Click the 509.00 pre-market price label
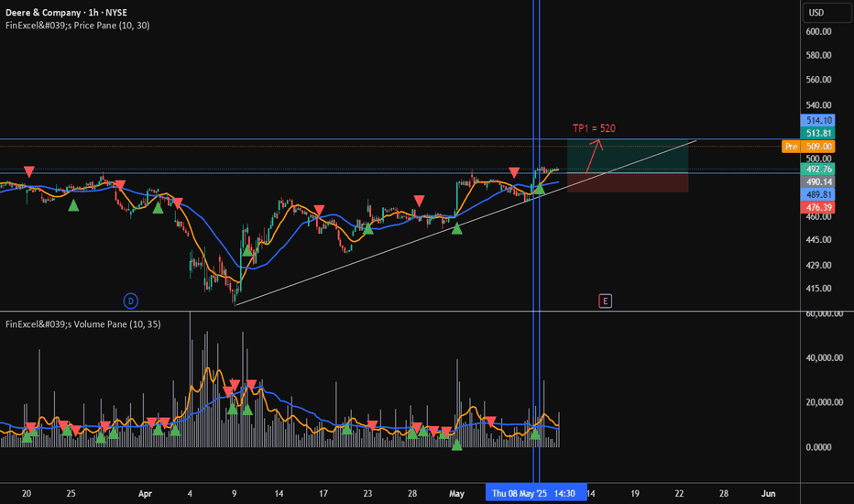This screenshot has width=854, height=504. click(818, 146)
